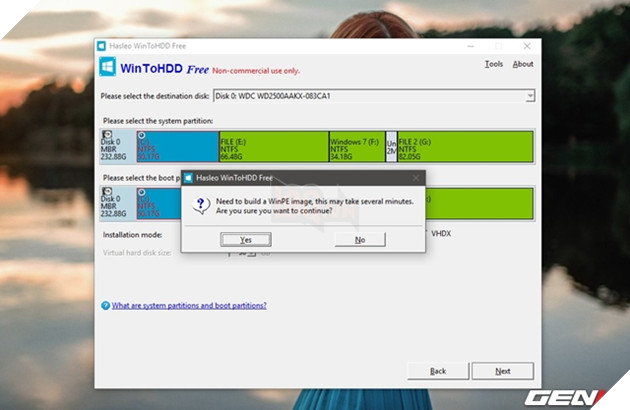Open the Tools menu
This screenshot has height=410, width=630.
494,64
